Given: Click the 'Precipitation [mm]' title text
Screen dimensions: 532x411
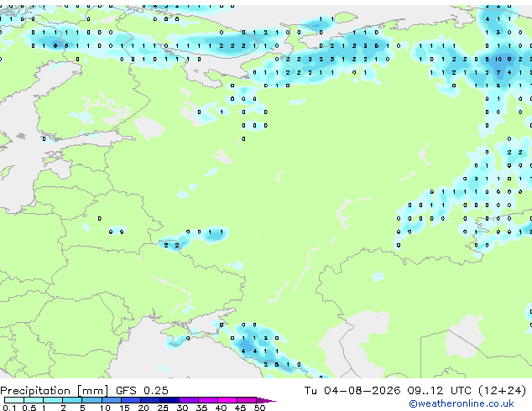Looking at the screenshot, I should [x=55, y=391].
